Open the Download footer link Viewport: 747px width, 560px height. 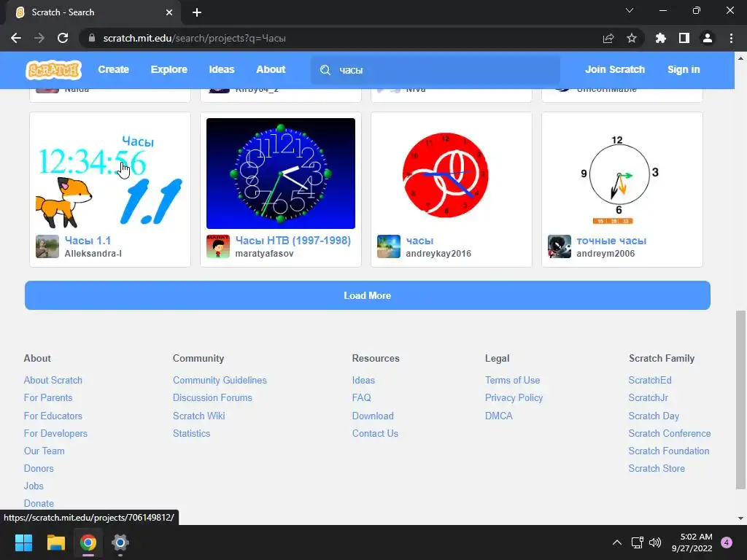[x=373, y=416]
